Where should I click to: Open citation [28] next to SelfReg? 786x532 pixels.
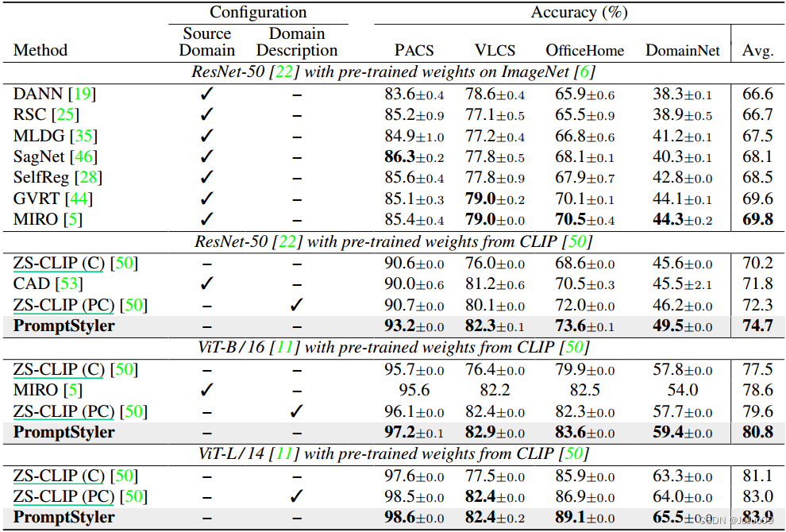[91, 177]
